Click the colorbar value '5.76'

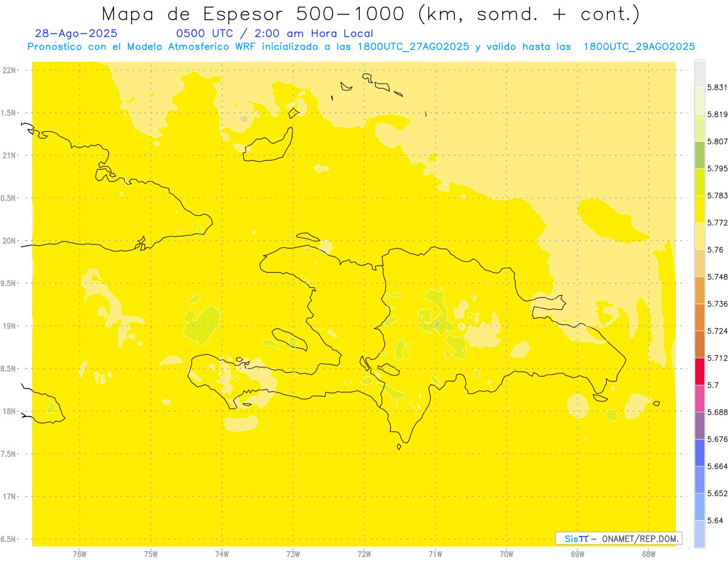click(x=715, y=250)
